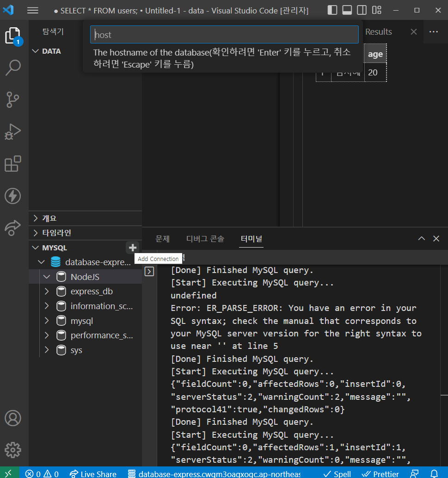The height and width of the screenshot is (478, 448).
Task: Open the feedback icon in status bar
Action: [415, 474]
